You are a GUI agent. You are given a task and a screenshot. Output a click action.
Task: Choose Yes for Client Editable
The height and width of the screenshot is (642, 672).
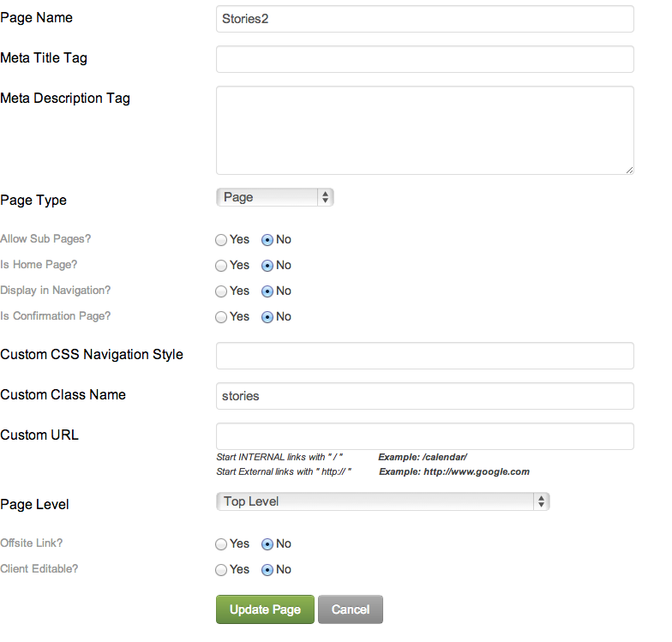click(221, 570)
